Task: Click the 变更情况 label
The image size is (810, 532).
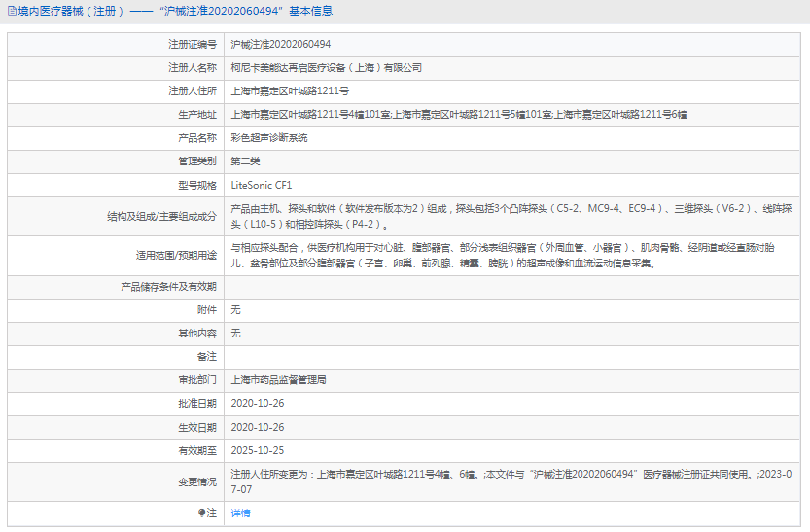Action: [197, 481]
